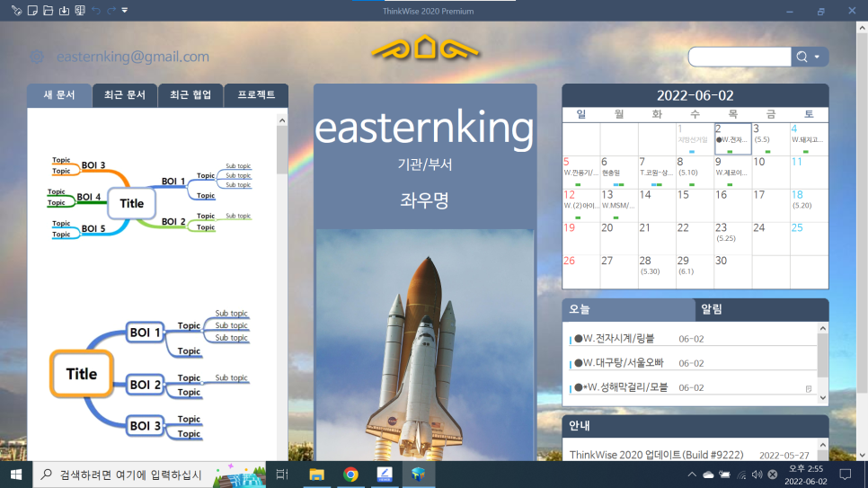Viewport: 868px width, 488px height.
Task: Open the Windows notification center
Action: click(x=846, y=475)
